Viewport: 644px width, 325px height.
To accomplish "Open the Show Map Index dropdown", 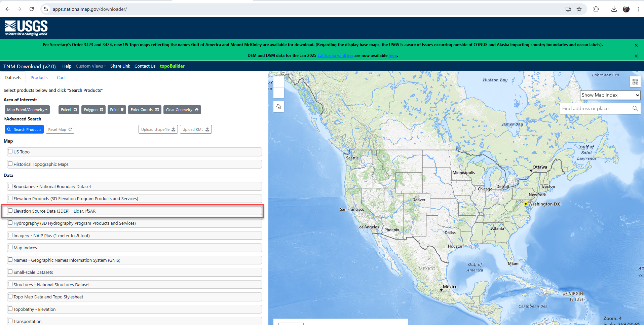I will coord(610,95).
